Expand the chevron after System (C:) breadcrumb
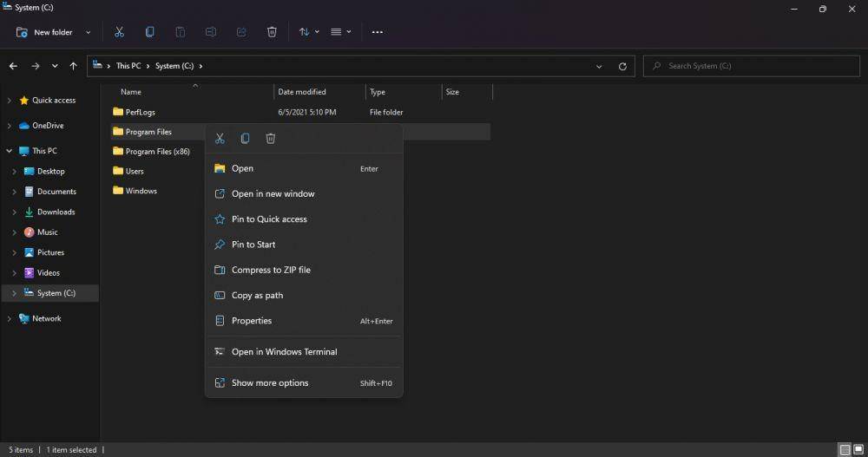Image resolution: width=868 pixels, height=457 pixels. (x=201, y=66)
